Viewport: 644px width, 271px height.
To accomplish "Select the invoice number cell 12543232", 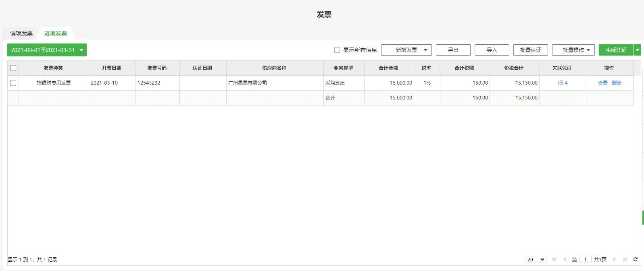I will (157, 83).
